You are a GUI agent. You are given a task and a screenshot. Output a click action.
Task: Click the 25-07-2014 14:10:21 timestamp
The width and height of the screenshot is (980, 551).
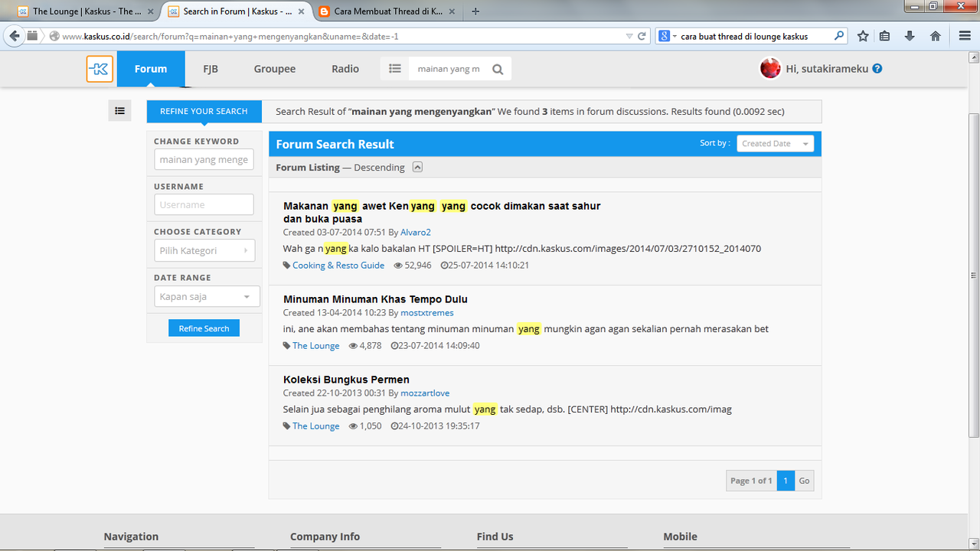point(488,266)
